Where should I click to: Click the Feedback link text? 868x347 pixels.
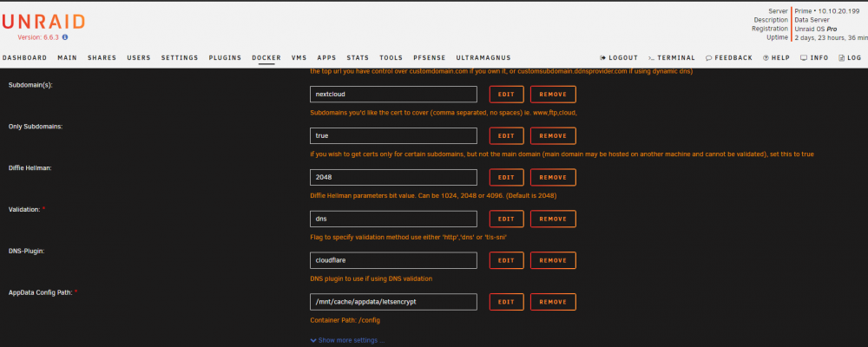(733, 57)
